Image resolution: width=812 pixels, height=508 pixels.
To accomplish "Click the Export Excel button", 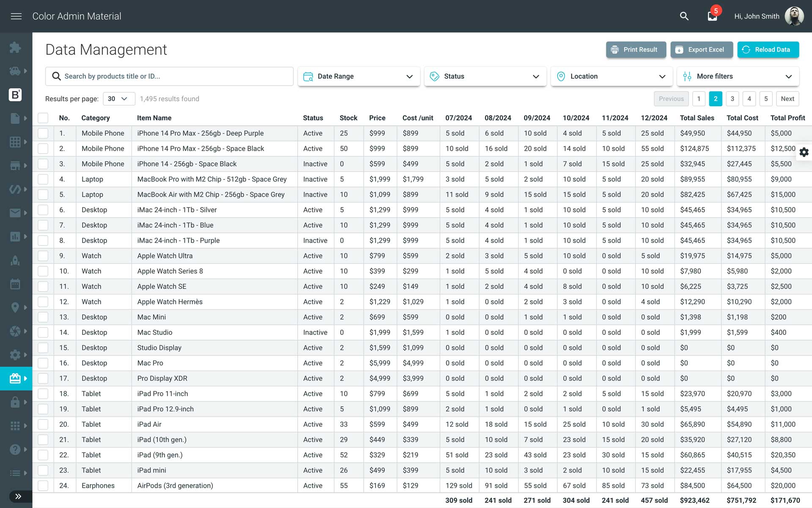I will (x=701, y=50).
